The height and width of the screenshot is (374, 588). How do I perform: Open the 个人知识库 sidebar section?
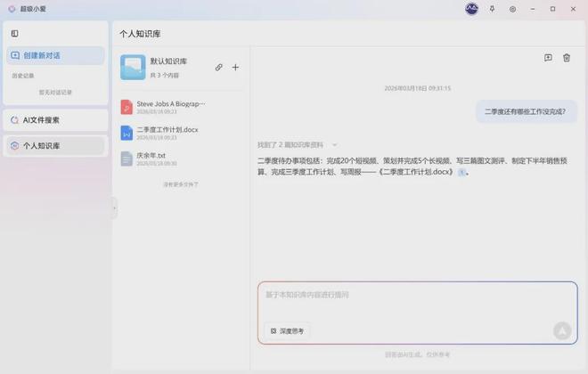tap(54, 145)
